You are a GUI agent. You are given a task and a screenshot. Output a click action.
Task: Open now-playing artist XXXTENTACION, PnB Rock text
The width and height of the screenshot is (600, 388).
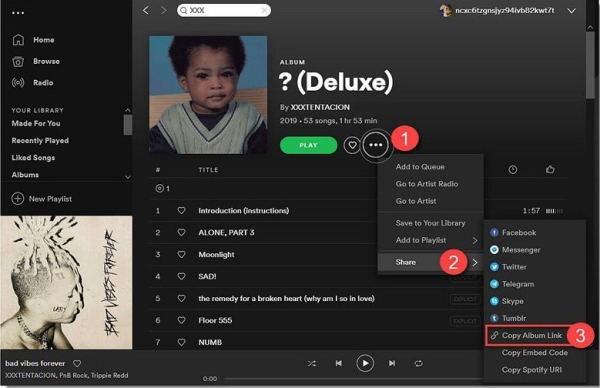click(67, 375)
